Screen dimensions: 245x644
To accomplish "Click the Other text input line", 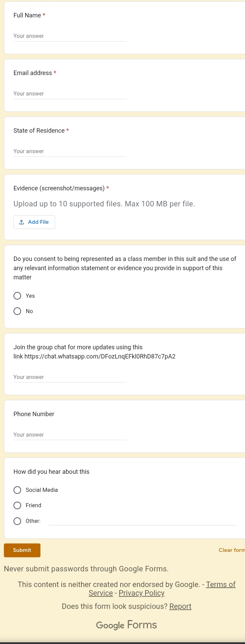I will (x=142, y=521).
